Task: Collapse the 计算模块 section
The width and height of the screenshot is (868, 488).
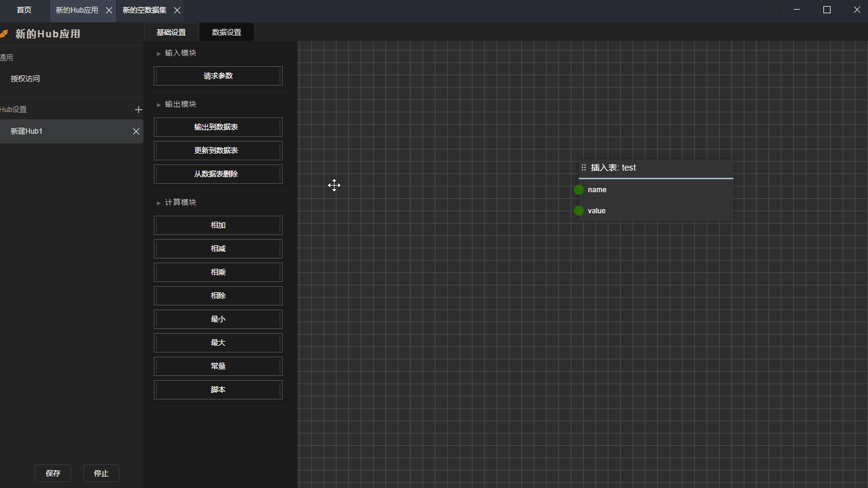Action: coord(159,203)
